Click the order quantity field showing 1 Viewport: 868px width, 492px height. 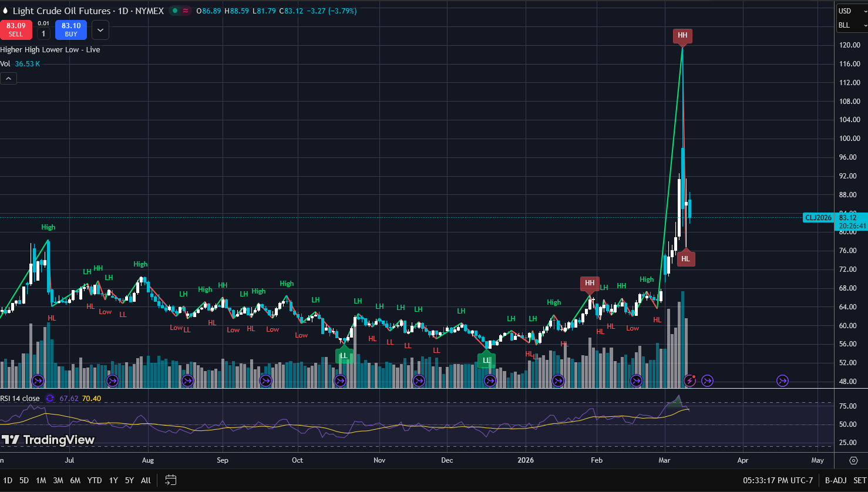tap(43, 34)
